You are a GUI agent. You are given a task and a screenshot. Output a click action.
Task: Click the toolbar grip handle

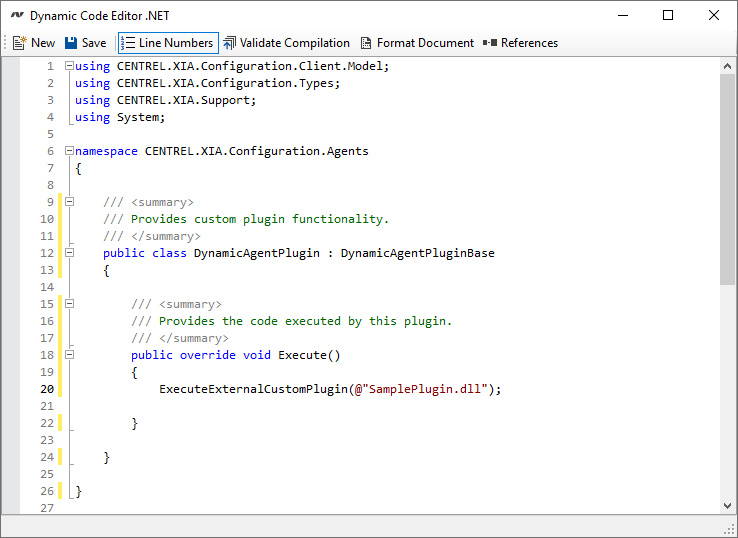[x=6, y=43]
